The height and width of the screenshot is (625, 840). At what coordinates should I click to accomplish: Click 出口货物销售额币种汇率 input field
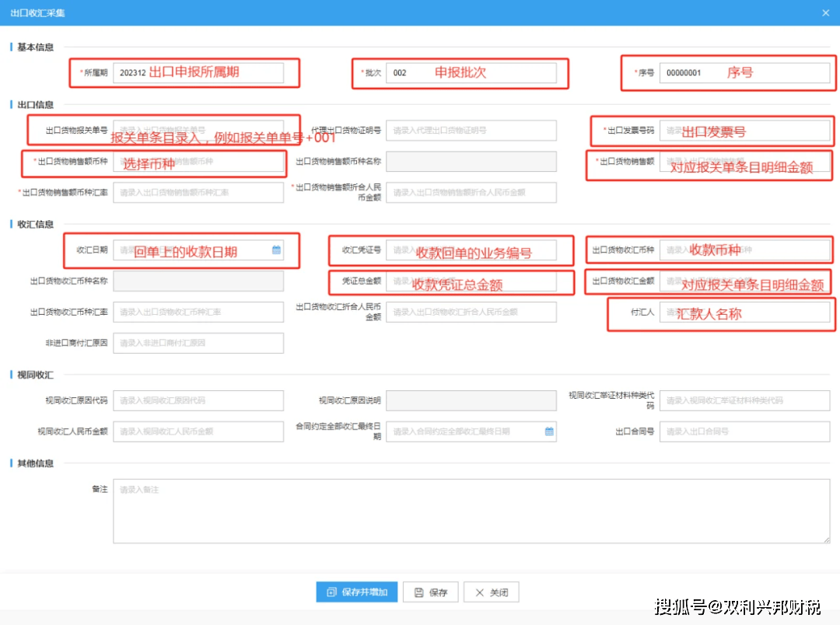(198, 193)
